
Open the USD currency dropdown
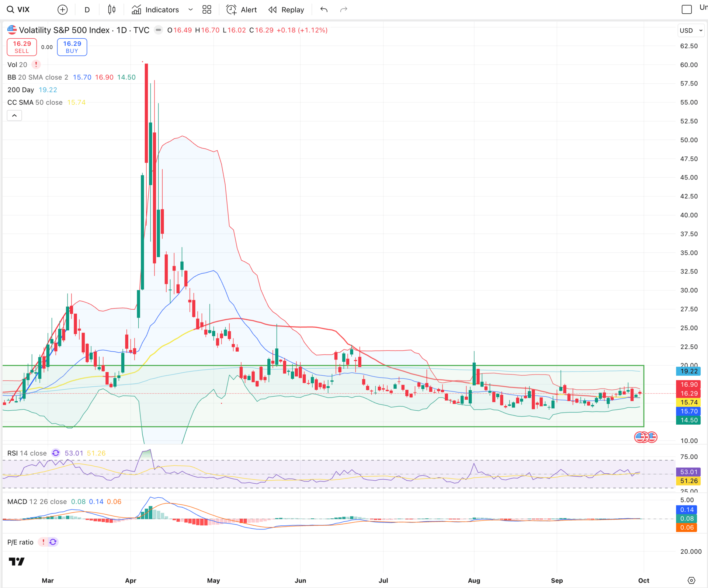click(x=691, y=31)
